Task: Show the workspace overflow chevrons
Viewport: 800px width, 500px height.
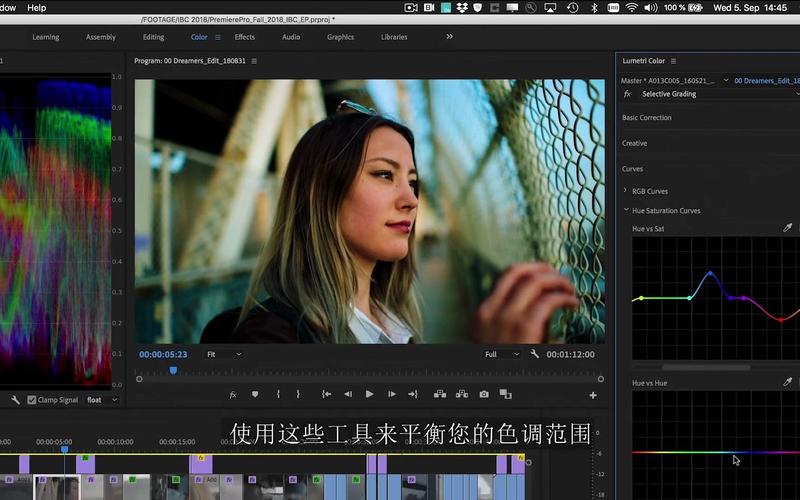Action: 449,37
